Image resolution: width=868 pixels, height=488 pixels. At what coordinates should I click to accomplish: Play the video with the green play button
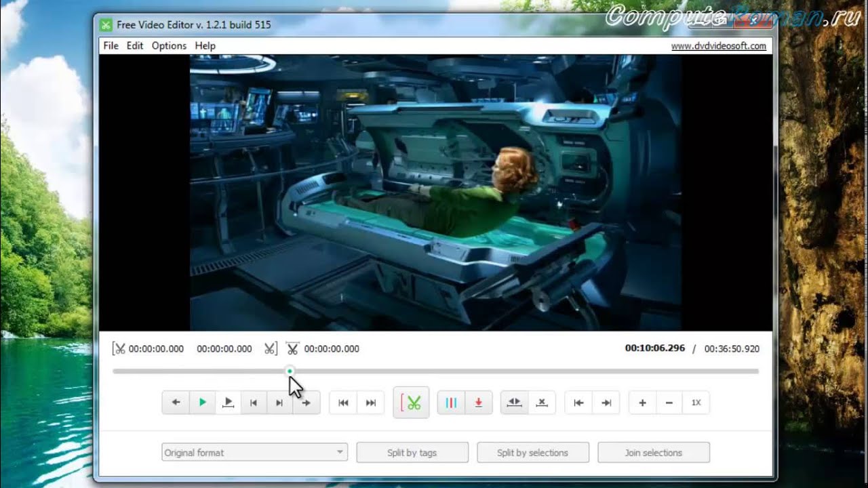(x=202, y=403)
